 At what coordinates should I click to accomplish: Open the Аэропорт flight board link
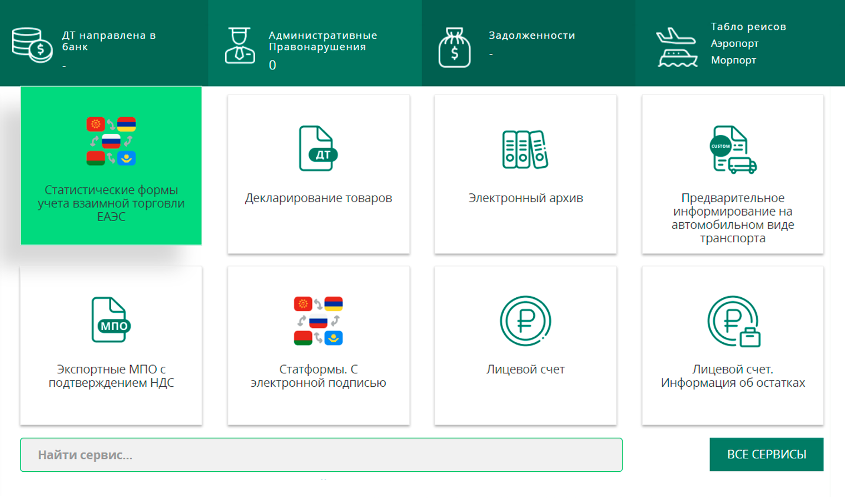[x=734, y=43]
